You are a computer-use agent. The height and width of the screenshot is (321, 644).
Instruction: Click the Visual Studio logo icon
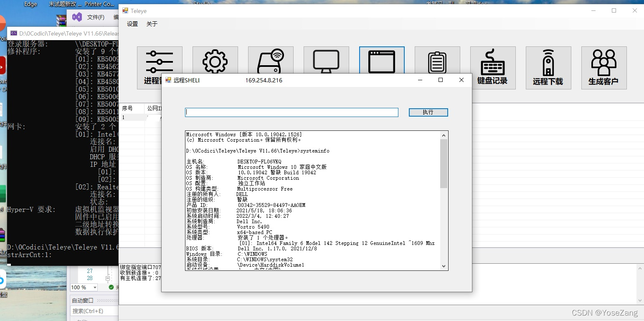coord(77,17)
